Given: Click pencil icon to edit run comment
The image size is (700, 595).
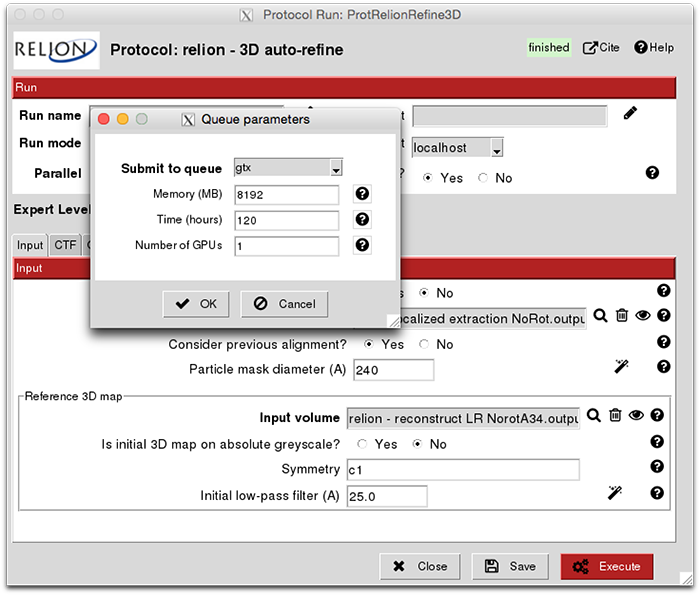Looking at the screenshot, I should [630, 114].
